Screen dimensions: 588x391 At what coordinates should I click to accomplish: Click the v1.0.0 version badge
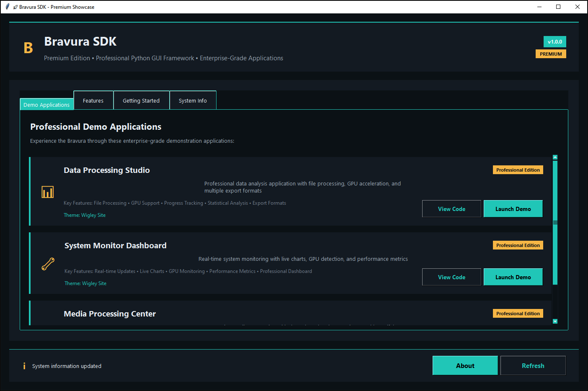554,42
